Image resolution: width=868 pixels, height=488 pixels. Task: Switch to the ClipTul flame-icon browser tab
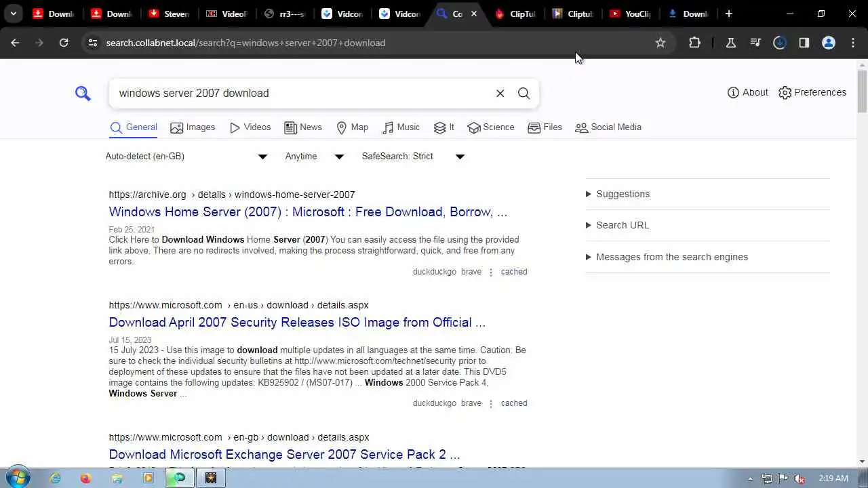click(x=515, y=14)
